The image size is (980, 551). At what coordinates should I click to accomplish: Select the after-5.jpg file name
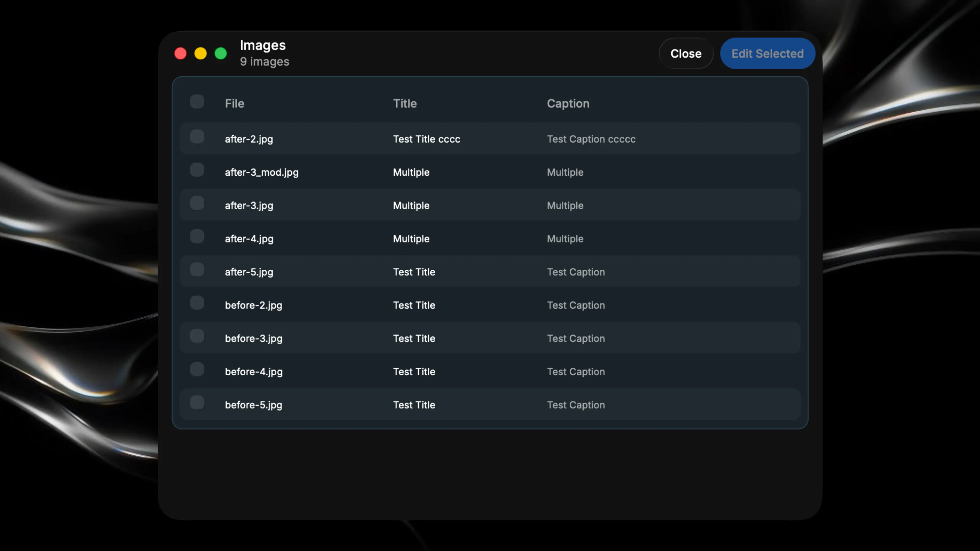(x=249, y=272)
